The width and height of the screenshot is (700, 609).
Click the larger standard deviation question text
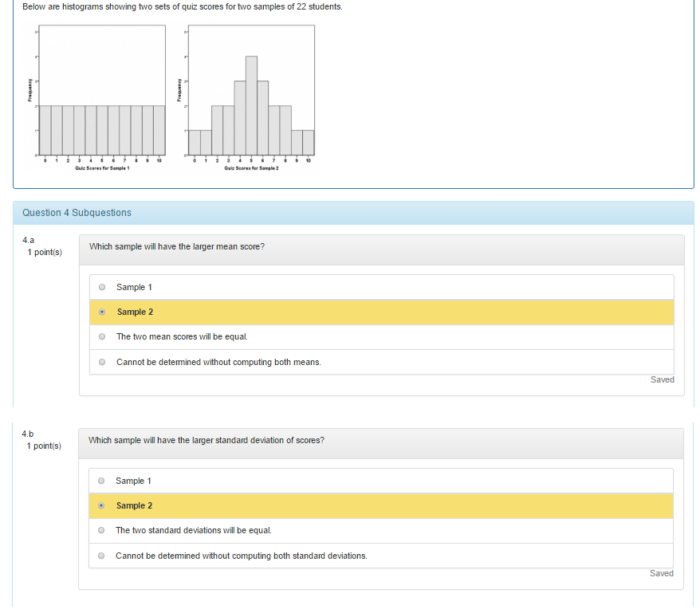pos(206,440)
